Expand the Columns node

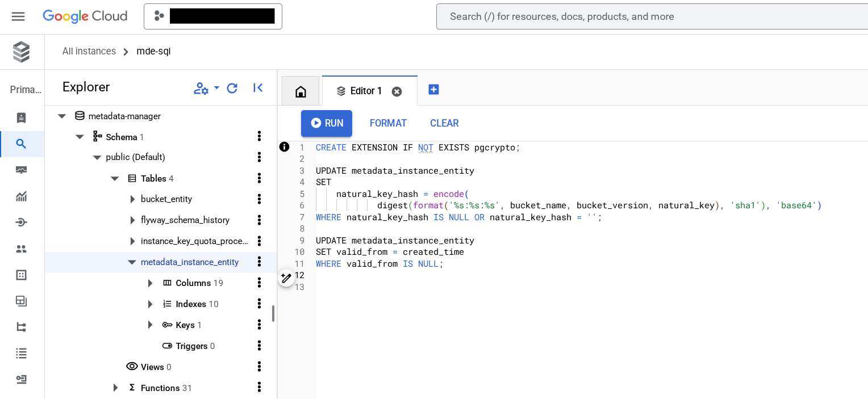click(150, 283)
